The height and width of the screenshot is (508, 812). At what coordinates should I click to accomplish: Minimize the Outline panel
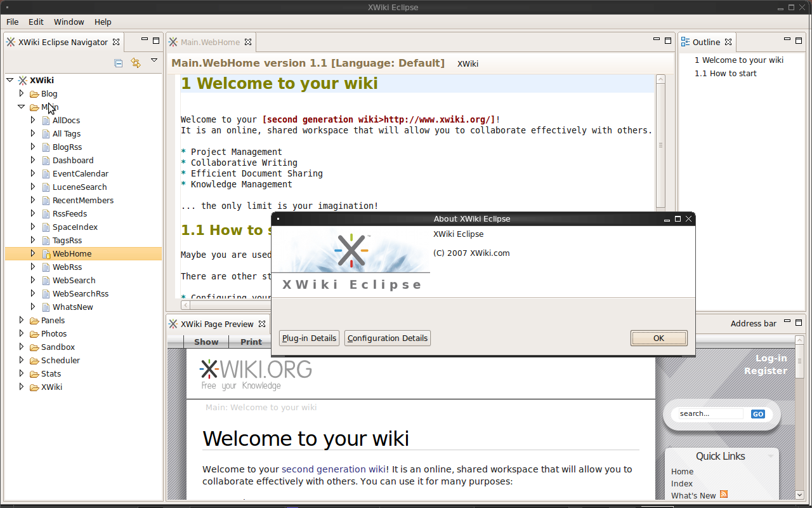click(786, 41)
